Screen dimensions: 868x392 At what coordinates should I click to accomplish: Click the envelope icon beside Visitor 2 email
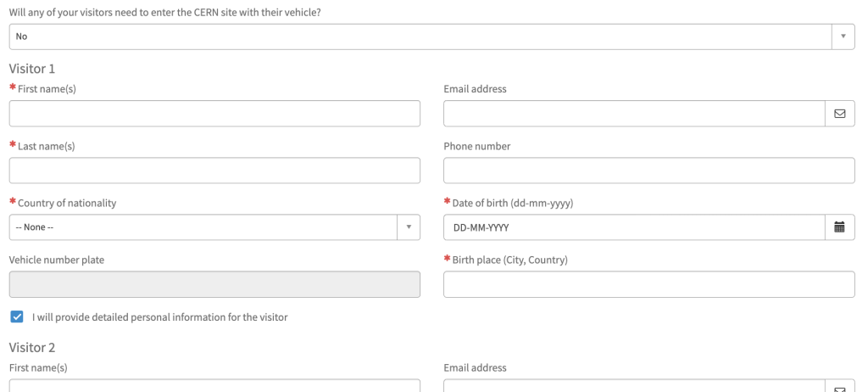[x=840, y=386]
